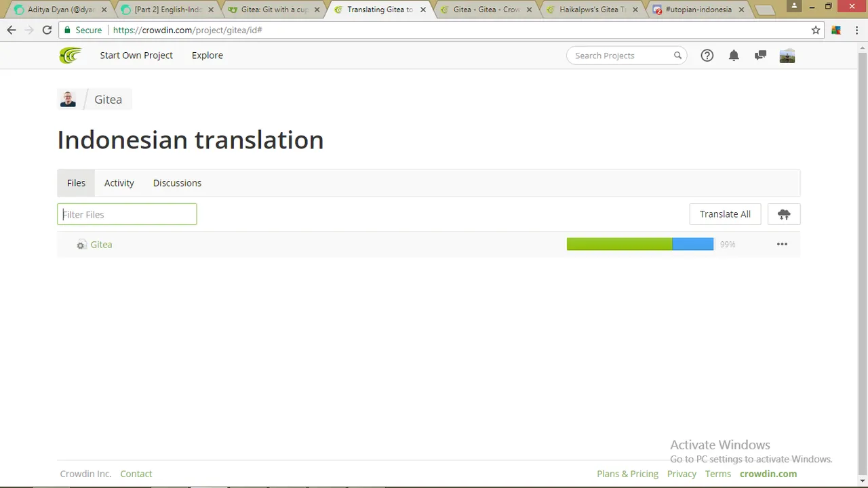Click the Gitea breadcrumb link
This screenshot has height=488, width=868.
pos(108,99)
